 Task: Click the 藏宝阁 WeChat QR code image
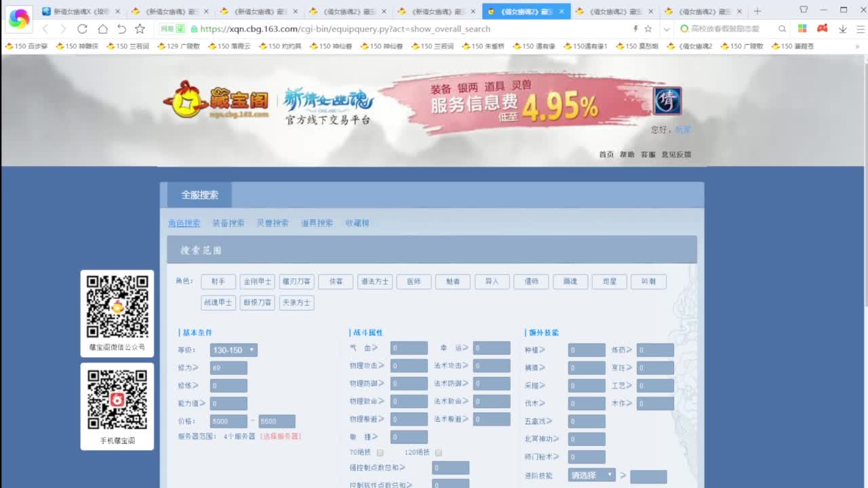(117, 306)
